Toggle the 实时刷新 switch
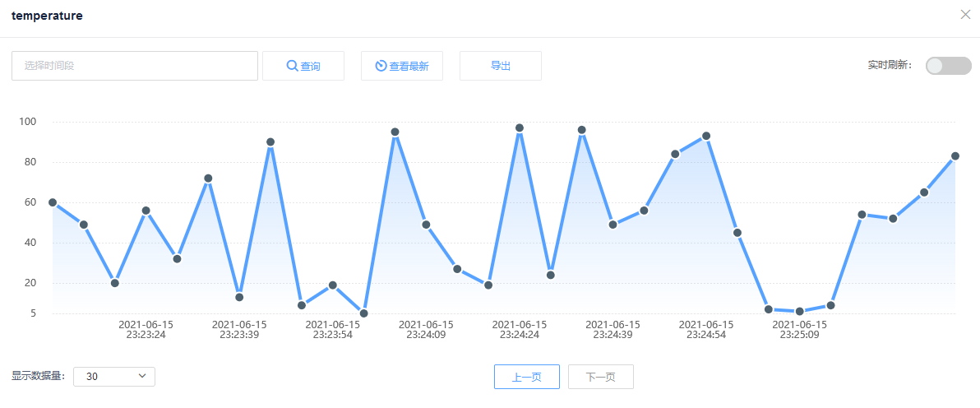The width and height of the screenshot is (980, 408). coord(948,66)
